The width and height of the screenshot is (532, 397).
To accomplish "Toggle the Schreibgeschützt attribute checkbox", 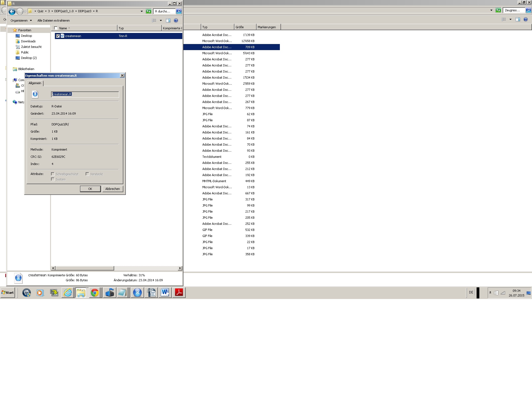I will point(53,174).
